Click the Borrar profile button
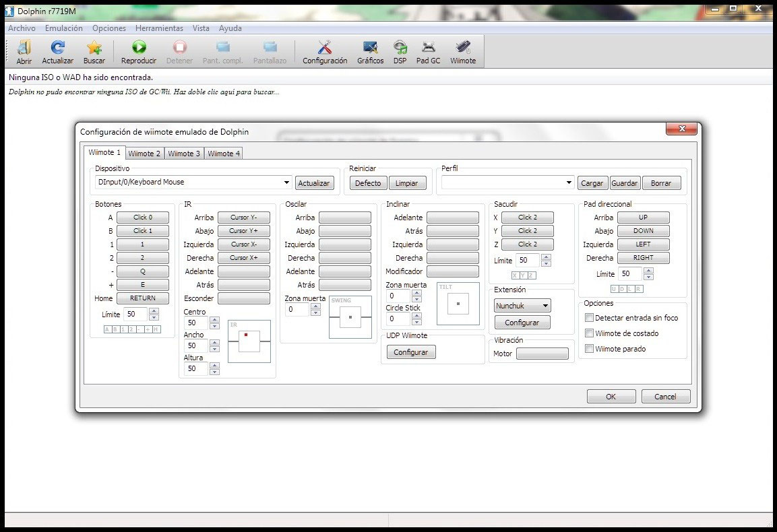 coord(661,183)
